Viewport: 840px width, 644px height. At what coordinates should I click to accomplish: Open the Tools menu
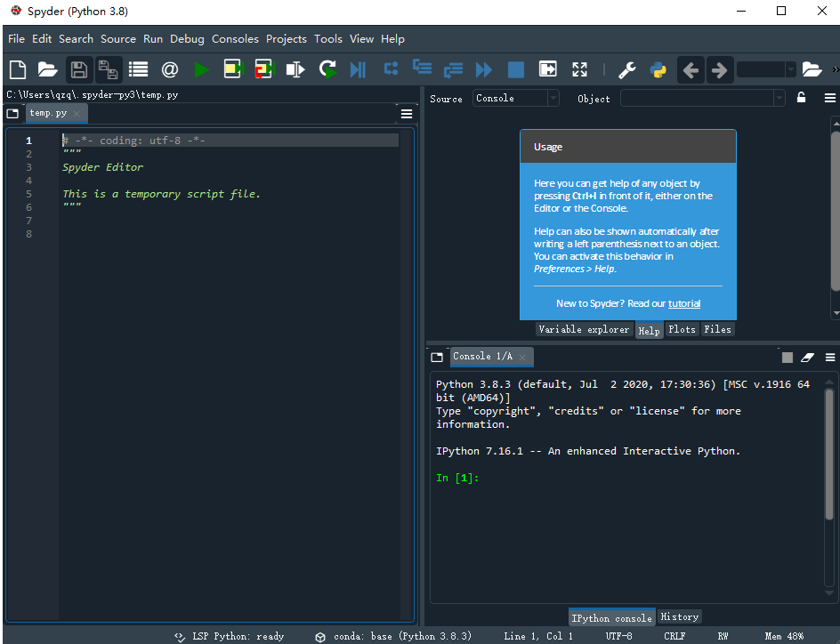(327, 38)
